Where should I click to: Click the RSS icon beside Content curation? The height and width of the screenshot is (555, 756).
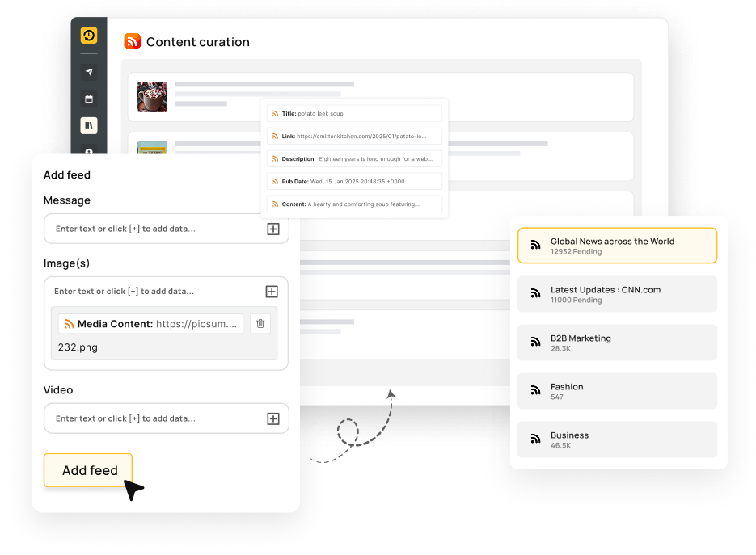click(132, 41)
